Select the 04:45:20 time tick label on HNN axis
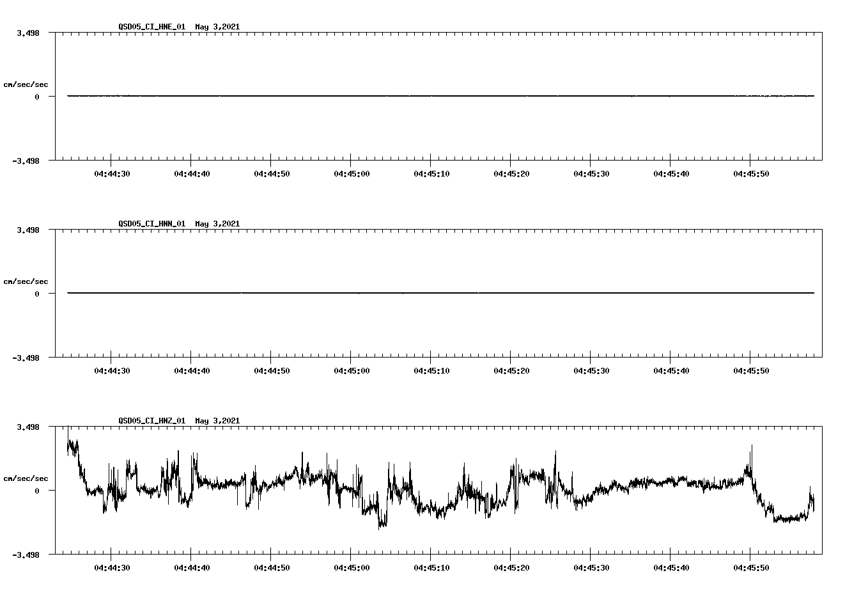868x591 pixels. click(x=512, y=370)
